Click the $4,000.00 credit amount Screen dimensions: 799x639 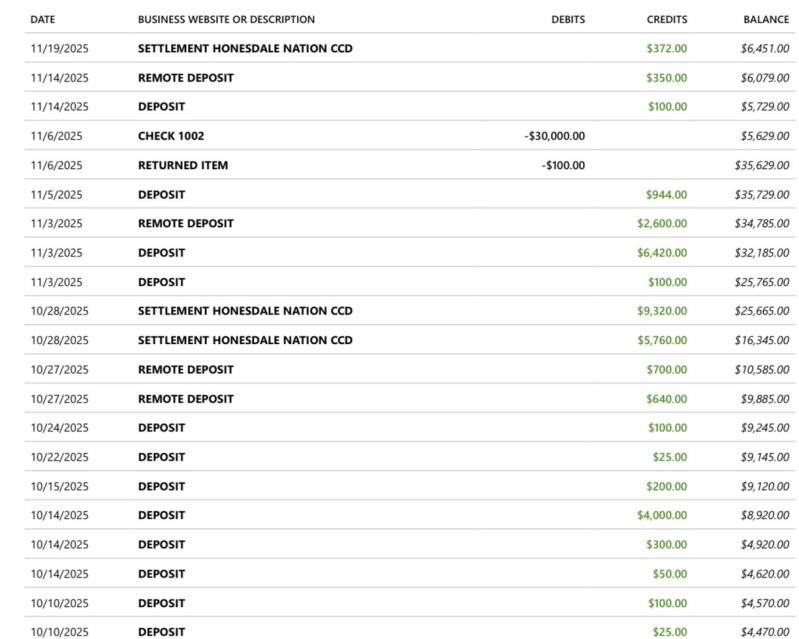(x=662, y=515)
